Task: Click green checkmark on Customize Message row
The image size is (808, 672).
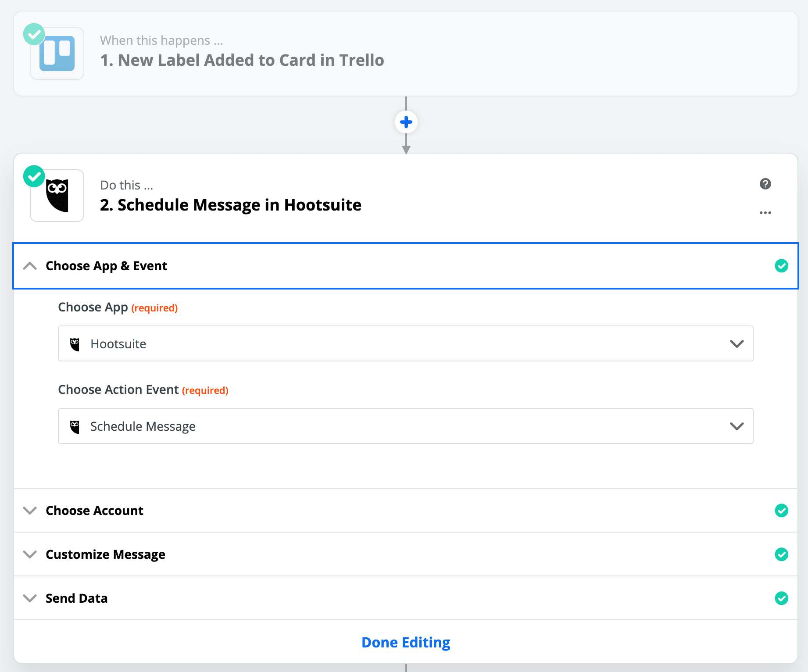Action: pos(781,554)
